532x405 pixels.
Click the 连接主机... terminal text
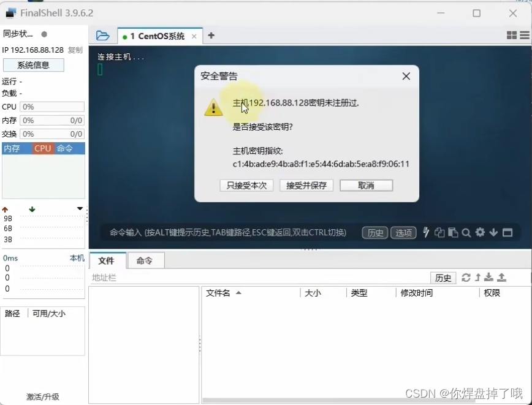click(x=121, y=56)
